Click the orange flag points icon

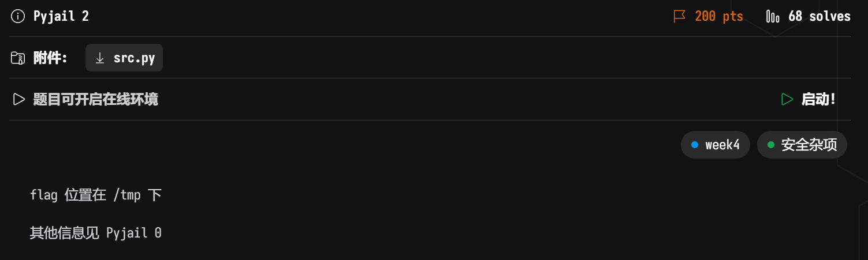point(680,16)
